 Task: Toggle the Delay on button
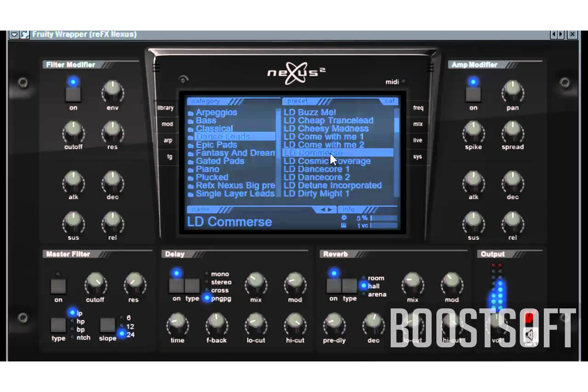pos(176,286)
